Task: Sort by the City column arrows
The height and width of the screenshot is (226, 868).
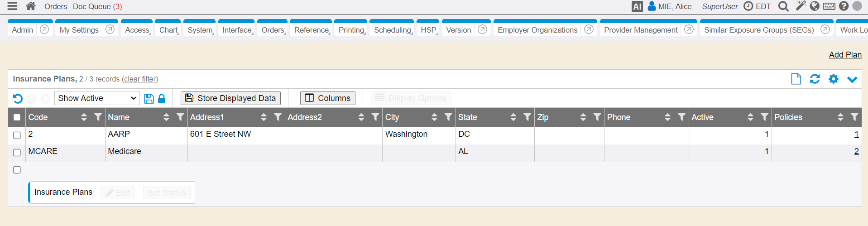Action: pyautogui.click(x=434, y=117)
